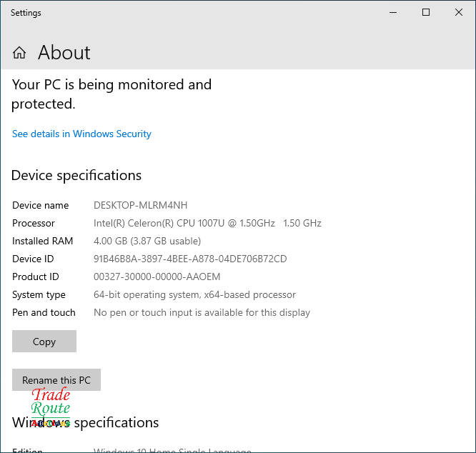Click the Trade Route logo watermark
Viewport: 476px width, 453px height.
click(51, 406)
